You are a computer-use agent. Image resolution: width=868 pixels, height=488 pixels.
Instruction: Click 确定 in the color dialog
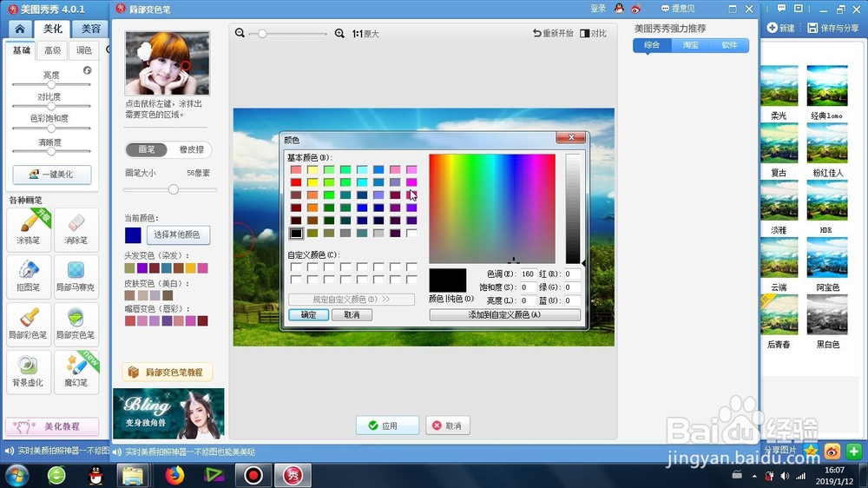coord(308,314)
